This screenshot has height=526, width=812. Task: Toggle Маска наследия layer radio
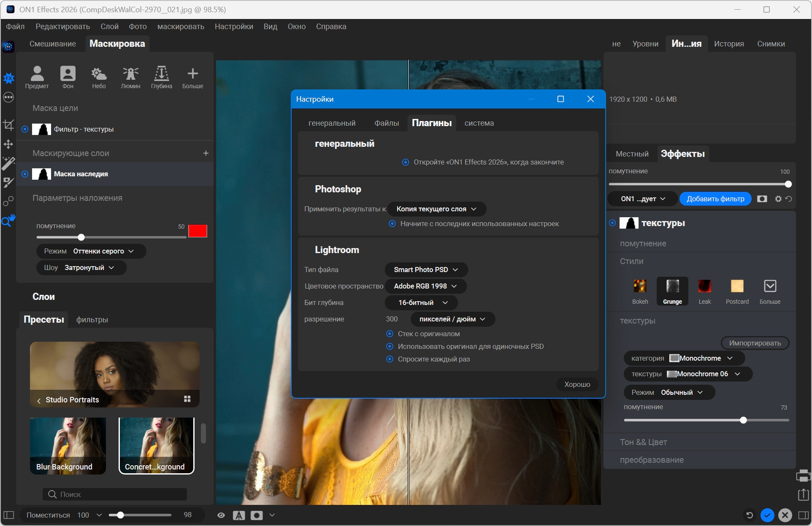point(25,174)
